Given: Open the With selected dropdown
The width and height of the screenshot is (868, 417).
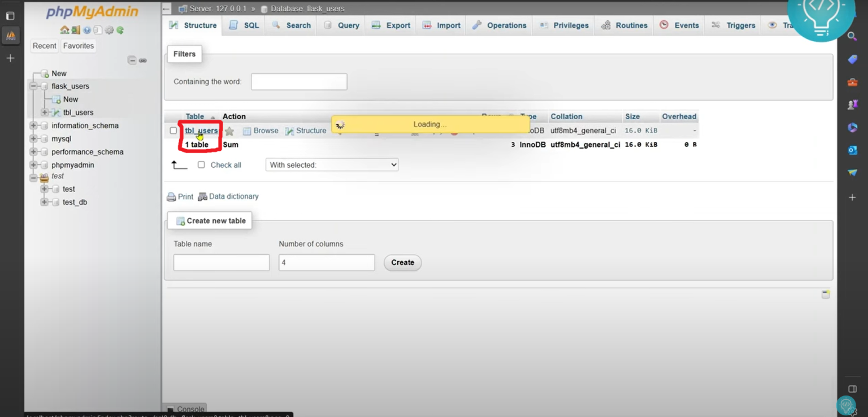Looking at the screenshot, I should point(332,165).
